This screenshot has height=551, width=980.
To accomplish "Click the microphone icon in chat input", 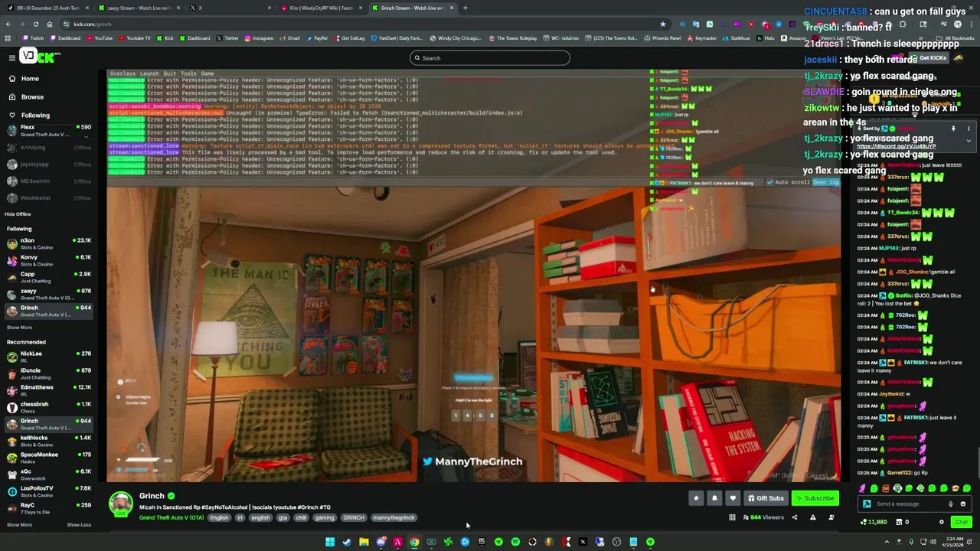I will pos(950,504).
